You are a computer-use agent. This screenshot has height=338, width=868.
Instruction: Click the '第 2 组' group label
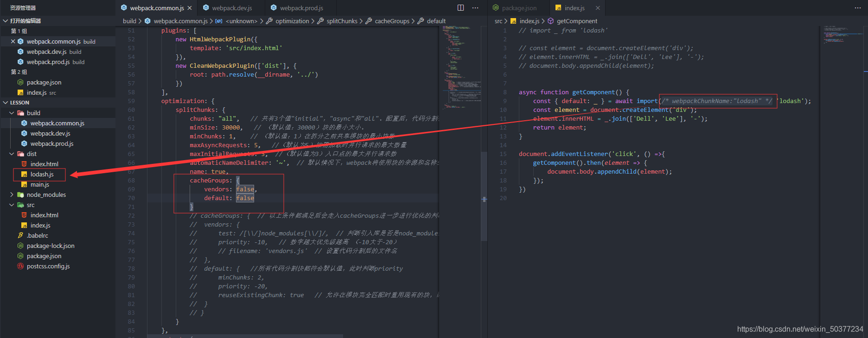point(19,72)
